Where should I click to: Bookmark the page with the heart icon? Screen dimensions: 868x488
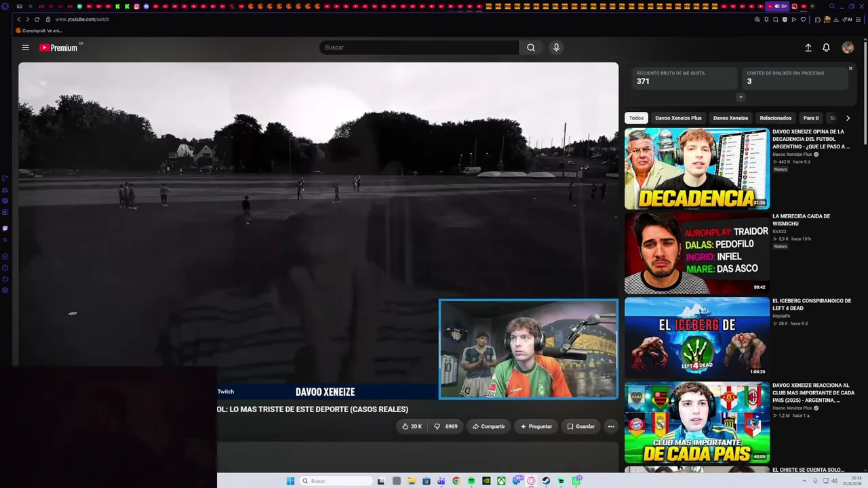click(804, 20)
